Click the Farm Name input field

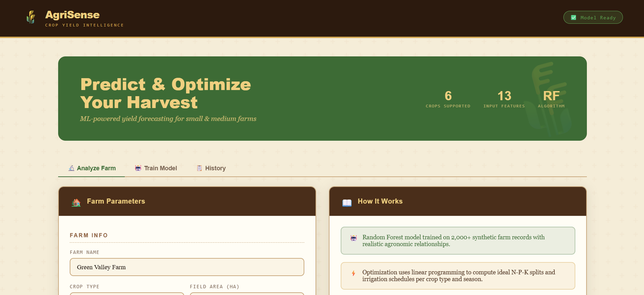[187, 267]
